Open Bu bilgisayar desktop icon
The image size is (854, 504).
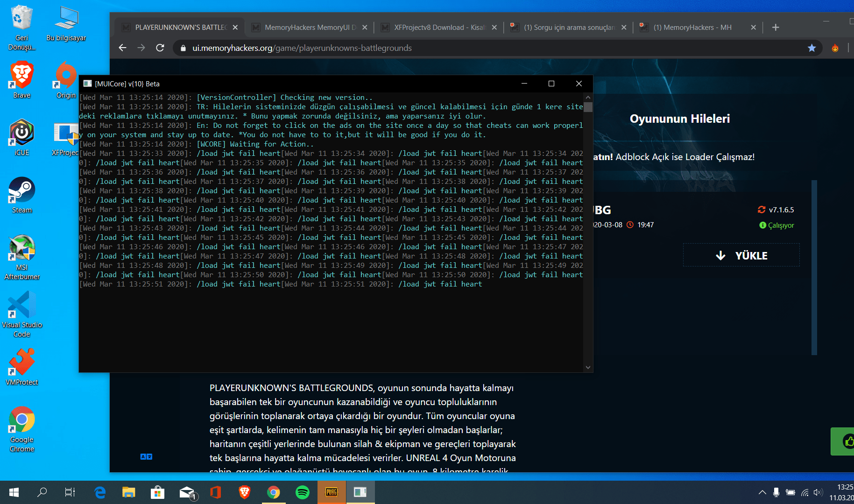click(66, 23)
